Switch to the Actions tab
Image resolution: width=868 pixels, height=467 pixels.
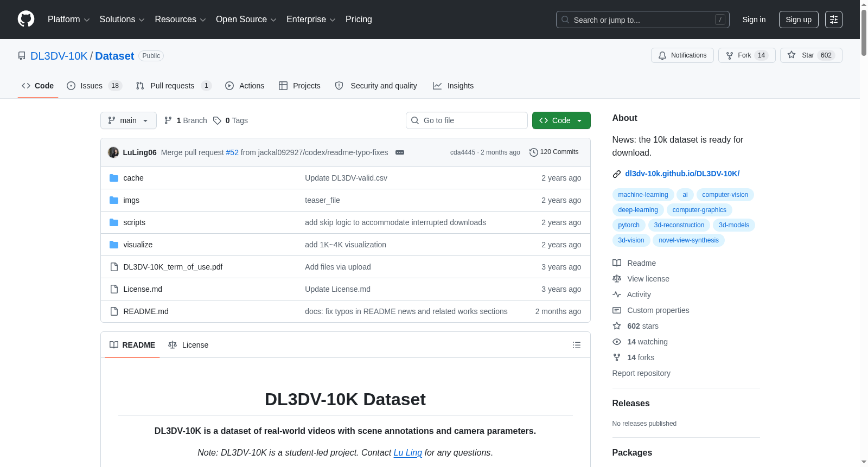click(245, 86)
